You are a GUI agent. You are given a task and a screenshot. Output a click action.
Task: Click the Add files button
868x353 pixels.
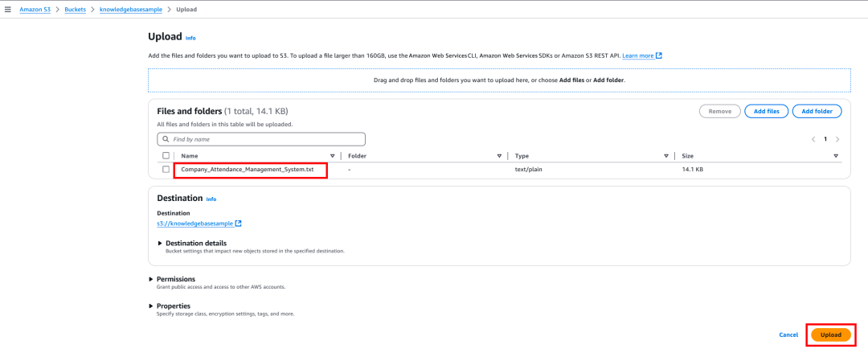coord(766,112)
